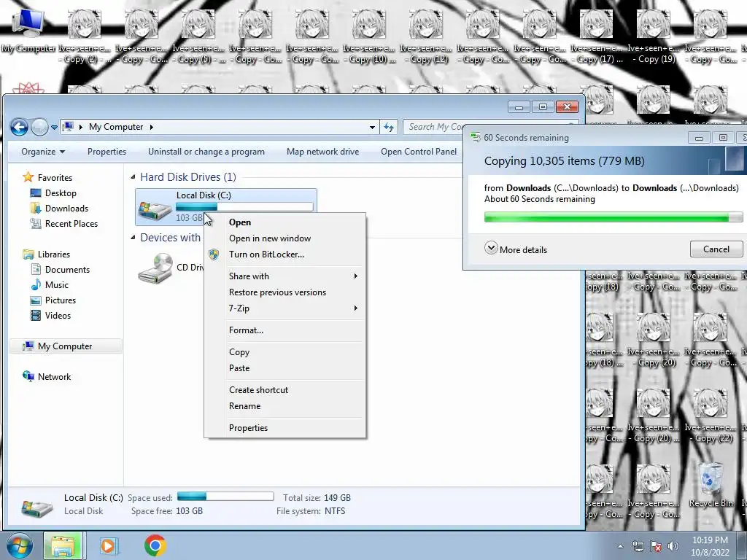Screen dimensions: 747x560
Task: Click the breadcrumb arrow after My Computer
Action: coord(152,127)
